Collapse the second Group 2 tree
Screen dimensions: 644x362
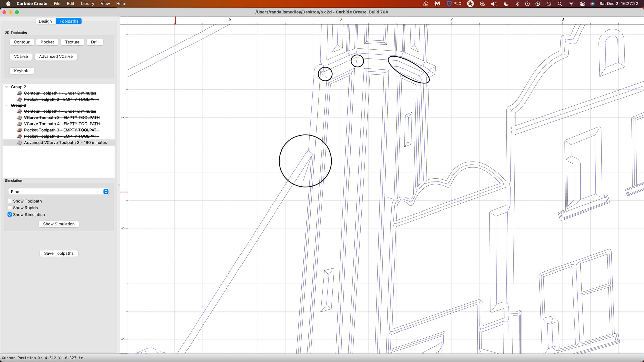click(x=6, y=105)
